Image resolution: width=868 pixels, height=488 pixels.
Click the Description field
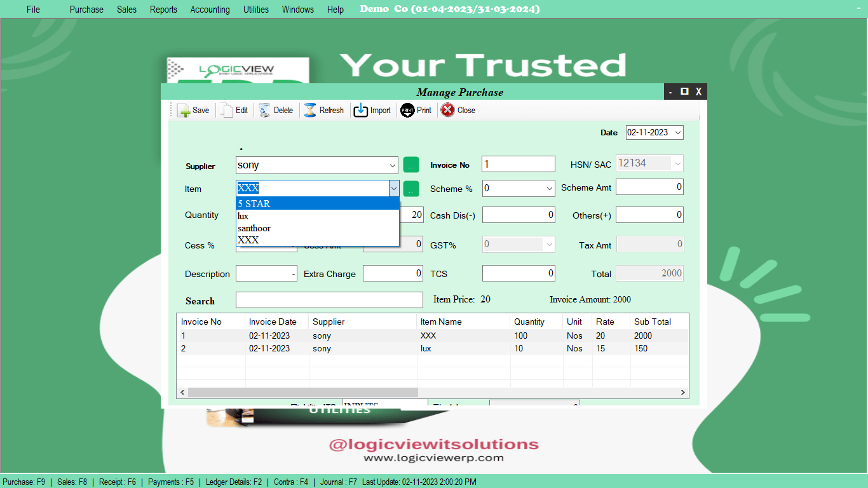point(266,273)
